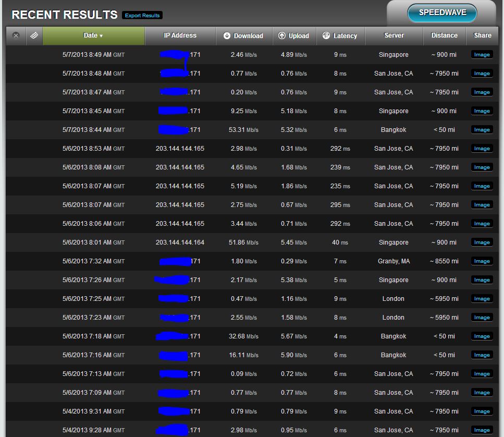Open Image for 5/6/2013 7:23 AM London result
This screenshot has height=437, width=504.
482,318
